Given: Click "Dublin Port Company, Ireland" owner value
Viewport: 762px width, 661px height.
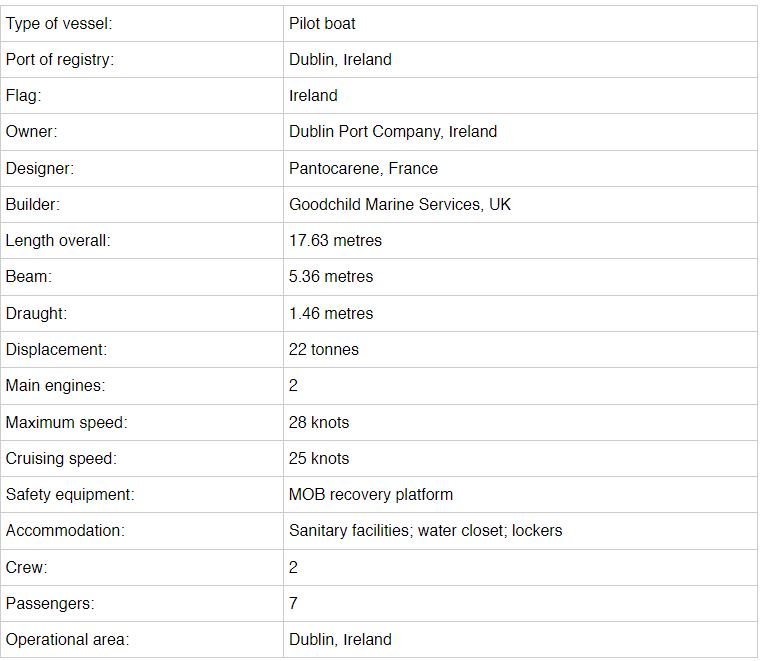Looking at the screenshot, I should [392, 132].
